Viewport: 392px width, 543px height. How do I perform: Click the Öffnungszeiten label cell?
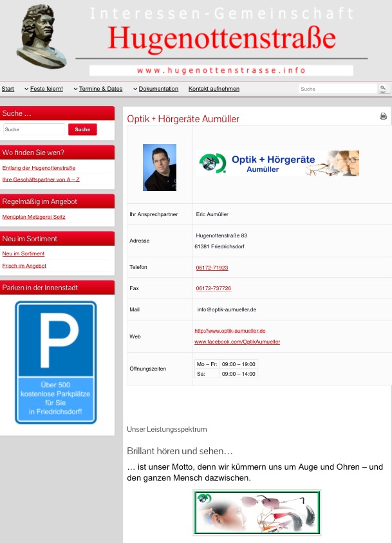point(160,369)
